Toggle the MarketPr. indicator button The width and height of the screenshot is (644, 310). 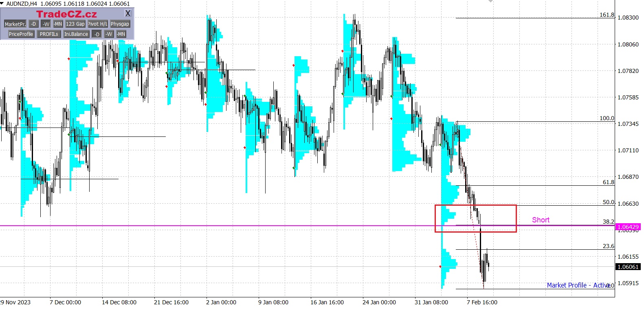pos(15,24)
